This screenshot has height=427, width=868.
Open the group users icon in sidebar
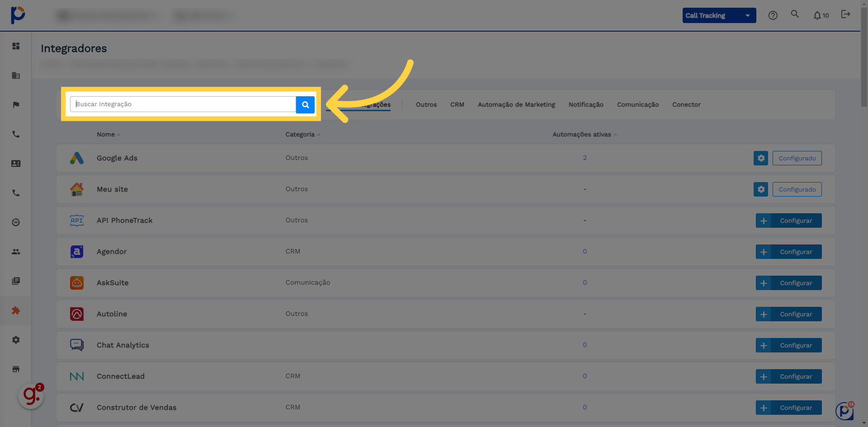16,252
